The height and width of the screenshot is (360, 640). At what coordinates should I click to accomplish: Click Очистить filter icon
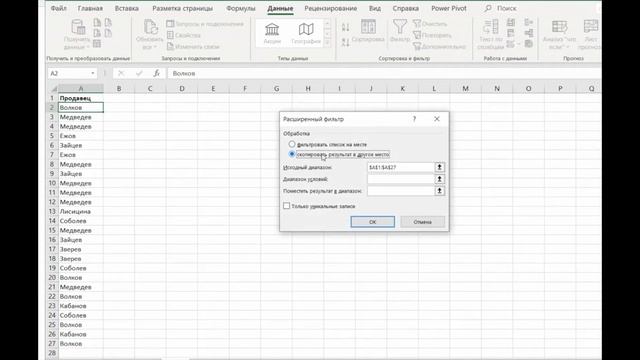click(430, 24)
